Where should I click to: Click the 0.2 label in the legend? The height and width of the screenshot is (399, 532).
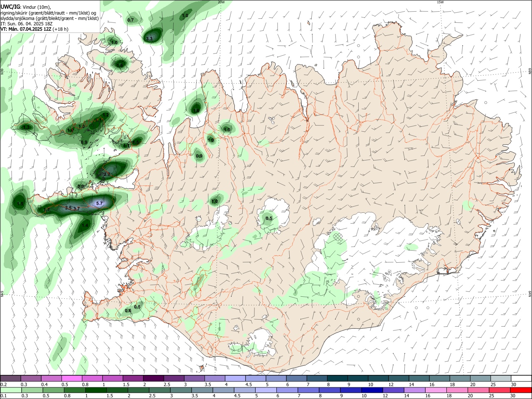(3, 384)
